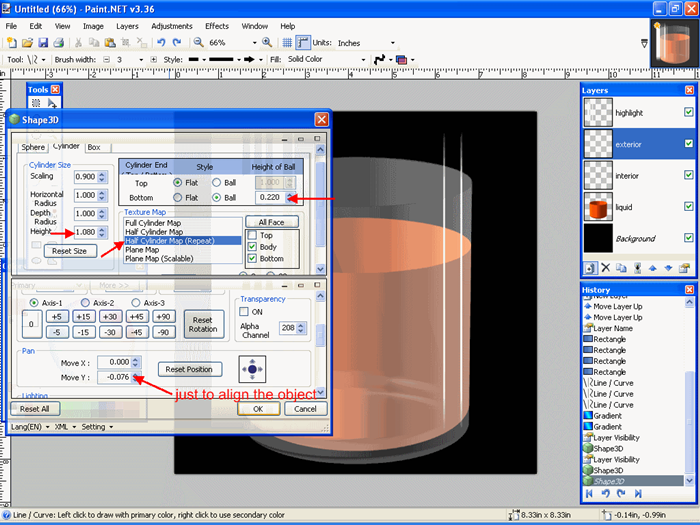
Task: Enable the Top face checkbox
Action: click(x=252, y=235)
